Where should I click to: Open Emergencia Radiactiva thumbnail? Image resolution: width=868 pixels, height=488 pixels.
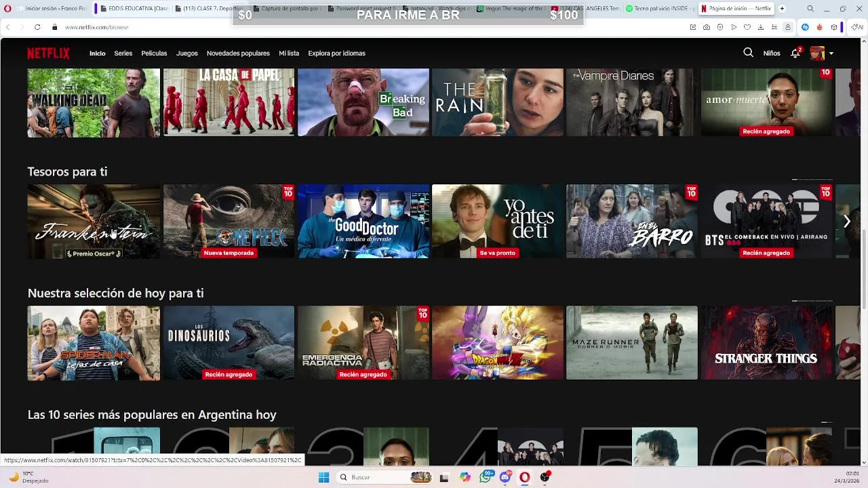363,343
